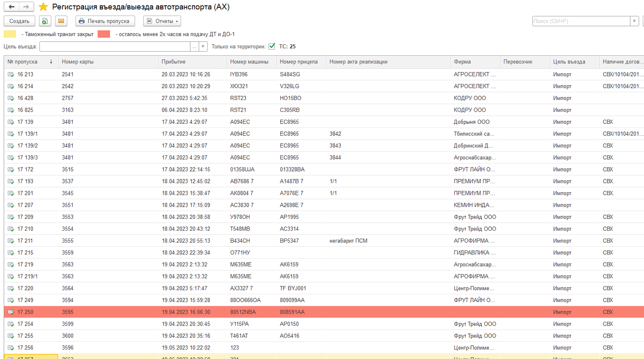Clear the search box with X
Screen dimensions: 644x359
[x=634, y=21]
